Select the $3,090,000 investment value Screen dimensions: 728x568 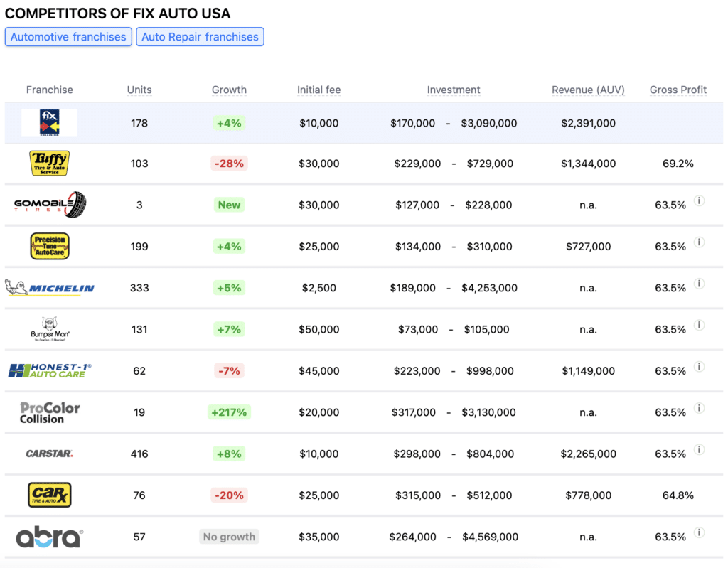point(489,123)
